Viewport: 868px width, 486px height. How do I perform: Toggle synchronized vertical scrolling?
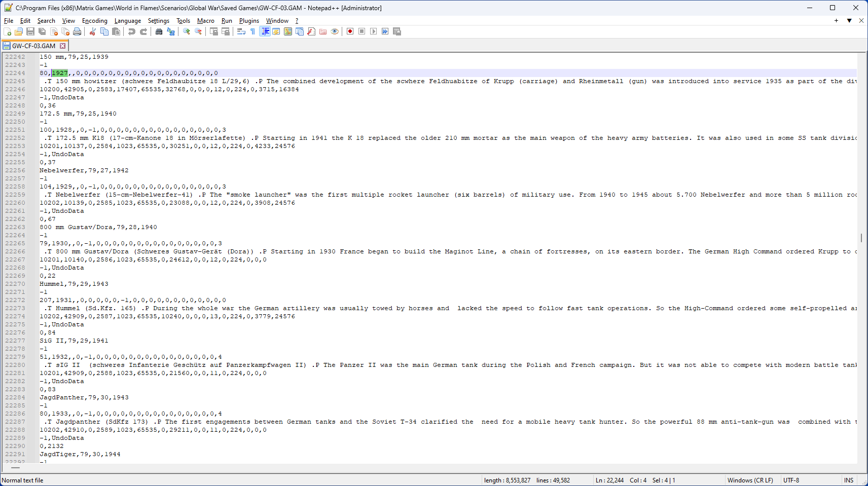214,31
